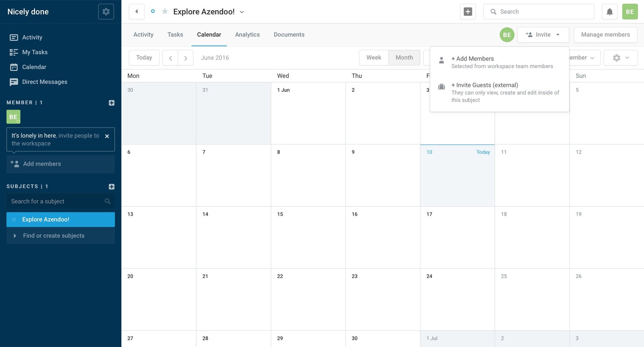Click the plus quick-add button in top bar
This screenshot has width=644, height=347.
pos(468,12)
